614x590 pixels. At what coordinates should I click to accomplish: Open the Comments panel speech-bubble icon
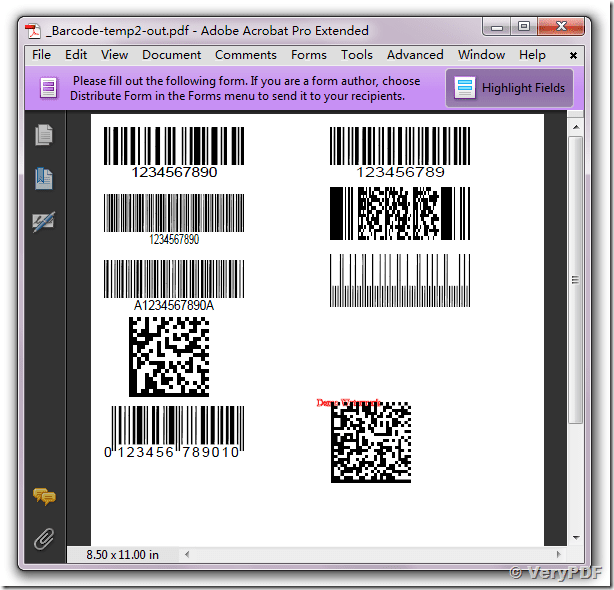click(x=44, y=496)
